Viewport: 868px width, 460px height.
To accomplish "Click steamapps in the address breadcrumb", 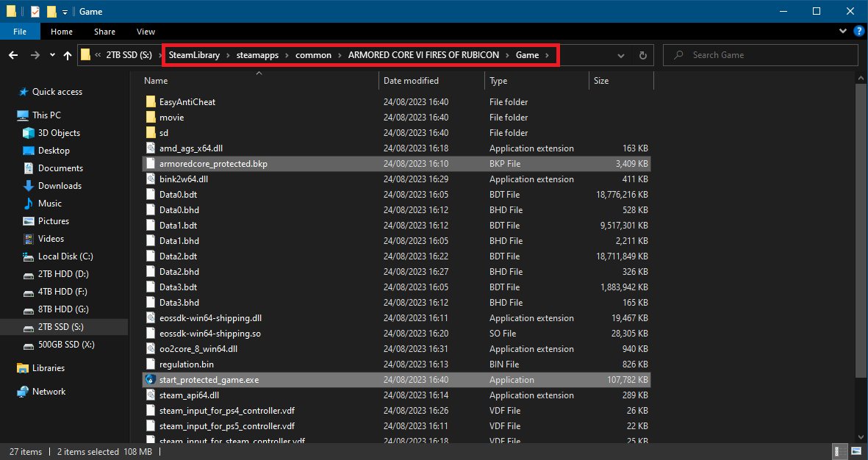I will tap(257, 55).
